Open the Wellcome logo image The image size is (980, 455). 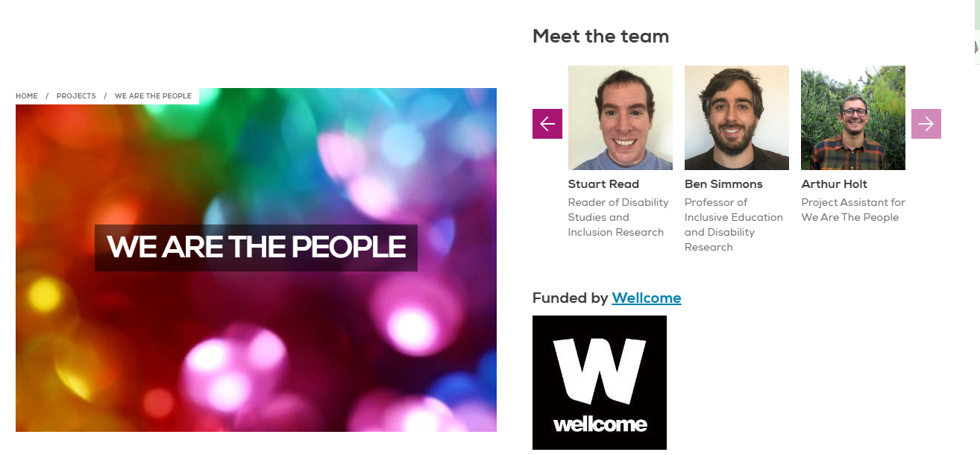tap(599, 382)
